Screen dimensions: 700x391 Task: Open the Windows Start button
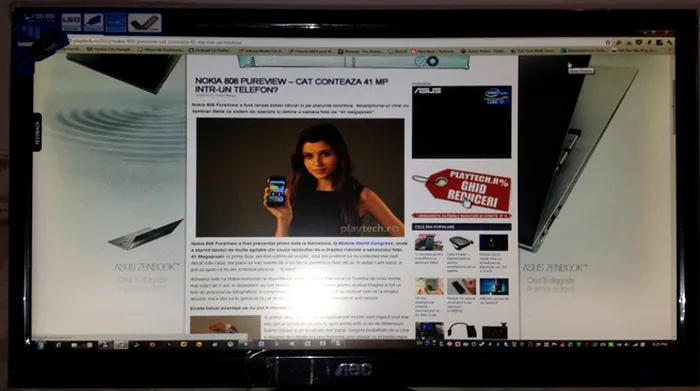pyautogui.click(x=41, y=345)
